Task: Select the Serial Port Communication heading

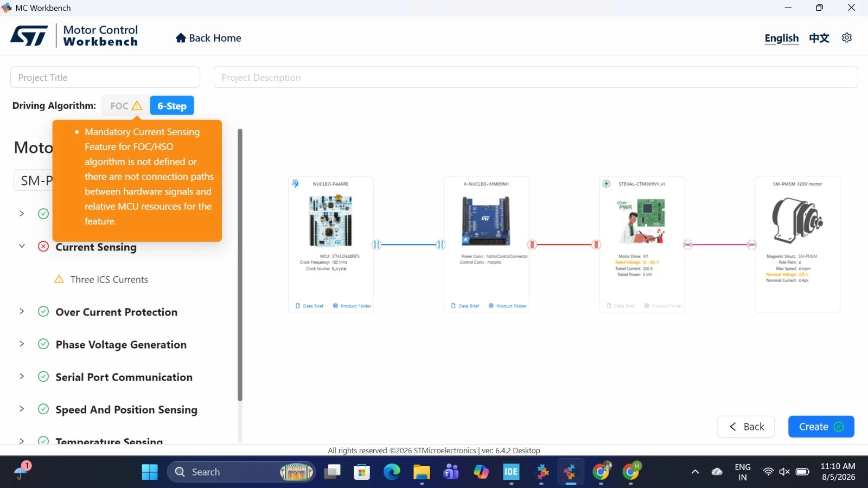Action: (x=124, y=377)
